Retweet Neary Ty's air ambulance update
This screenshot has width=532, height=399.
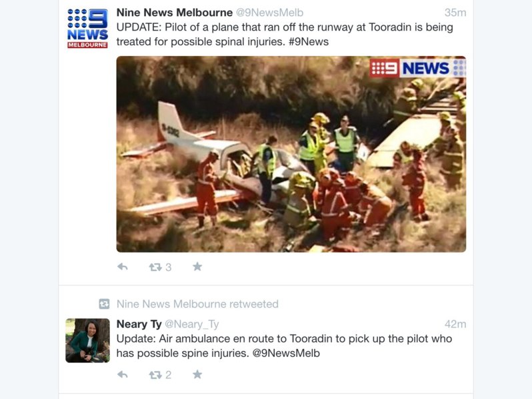155,375
